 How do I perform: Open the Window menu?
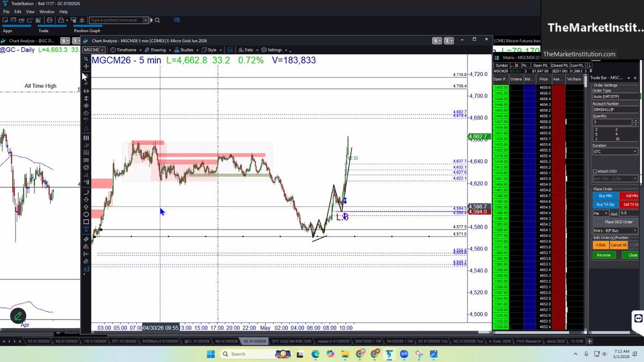pos(47,11)
